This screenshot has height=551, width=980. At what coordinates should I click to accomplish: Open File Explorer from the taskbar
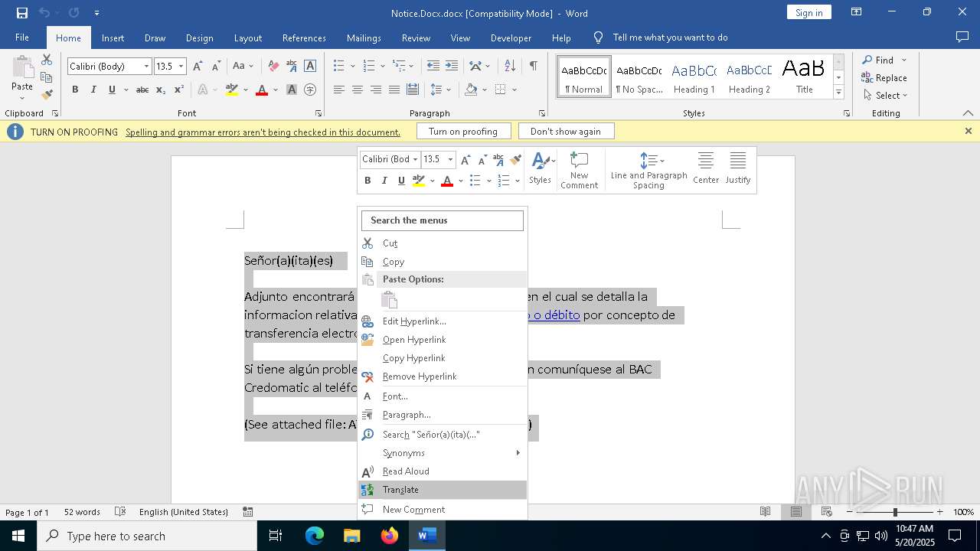[x=352, y=536]
